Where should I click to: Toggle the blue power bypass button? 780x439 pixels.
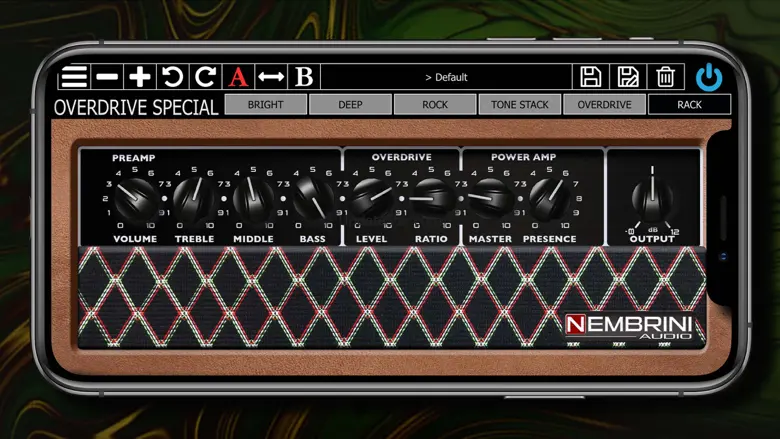click(x=709, y=78)
